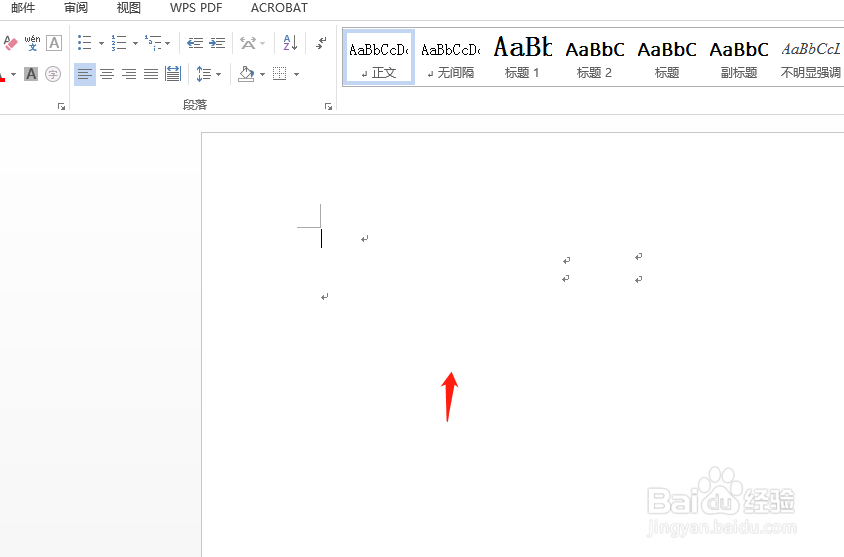Sort text with the A-Z sort icon

tap(290, 43)
